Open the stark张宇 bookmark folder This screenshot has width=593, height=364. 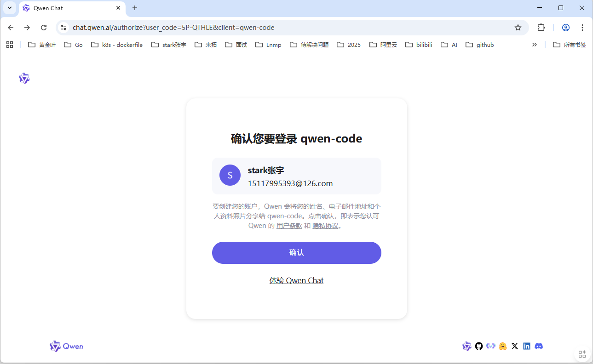[x=169, y=45]
